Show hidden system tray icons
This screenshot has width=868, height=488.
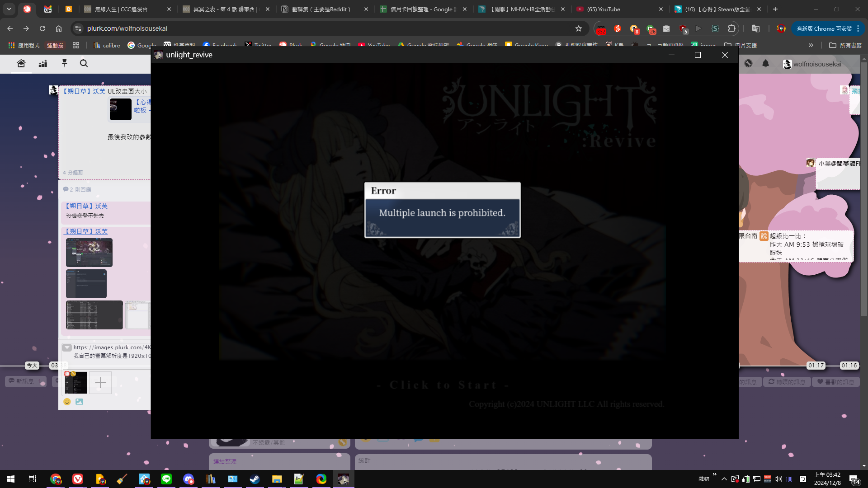(x=724, y=479)
